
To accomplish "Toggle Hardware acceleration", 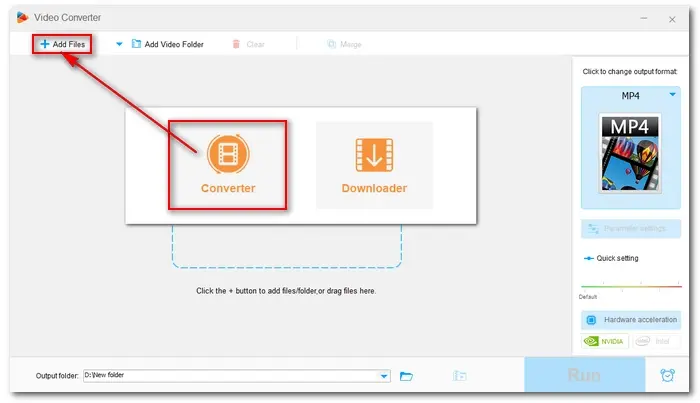I will [631, 320].
